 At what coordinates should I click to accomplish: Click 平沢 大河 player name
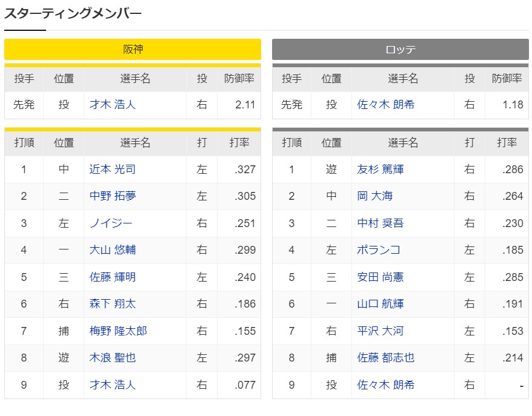pyautogui.click(x=381, y=331)
